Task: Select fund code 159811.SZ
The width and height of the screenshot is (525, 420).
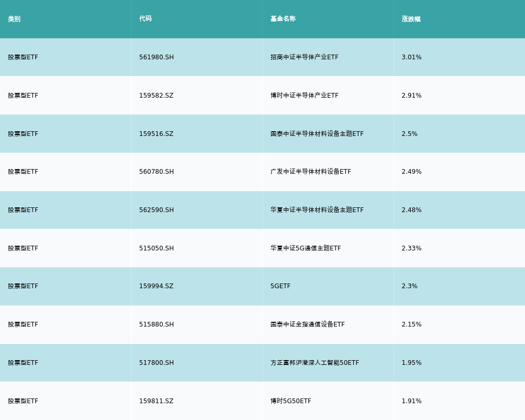Action: pyautogui.click(x=156, y=401)
